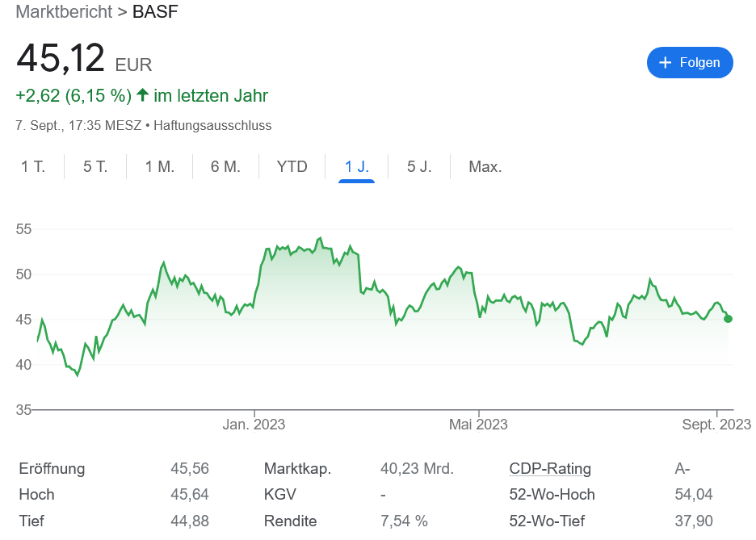Click the 52-Wo-Hoch value 54,04

[692, 494]
